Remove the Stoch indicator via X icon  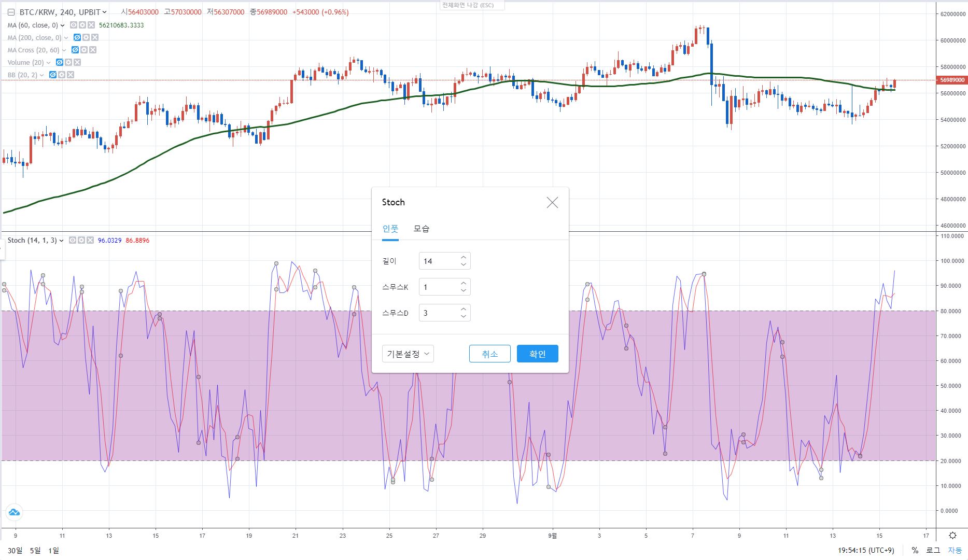pyautogui.click(x=90, y=241)
